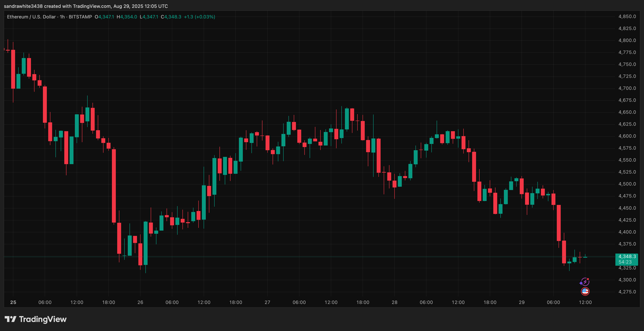Viewport: 644px width, 331px height.
Task: Click the 4,325.0 price axis label
Action: coord(627,268)
